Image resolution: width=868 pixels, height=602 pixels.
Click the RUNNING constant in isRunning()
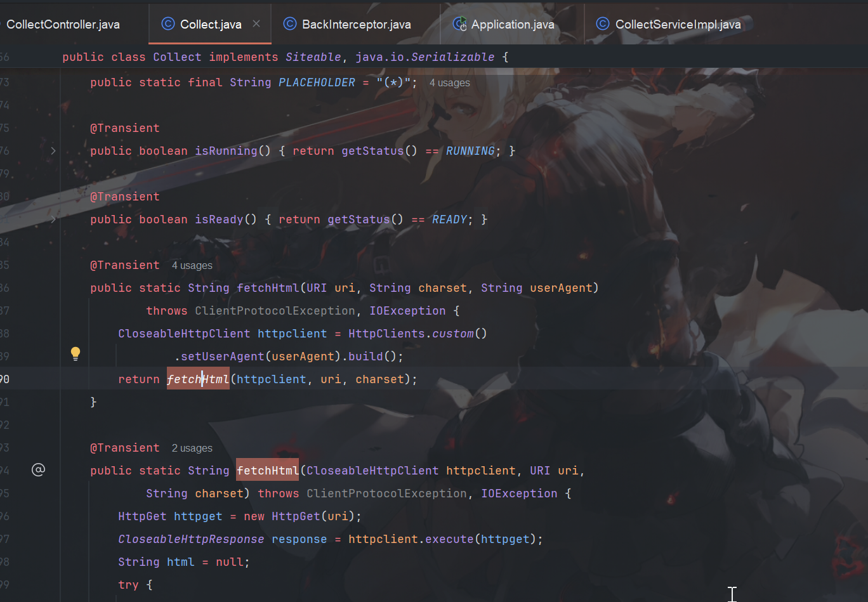(470, 151)
